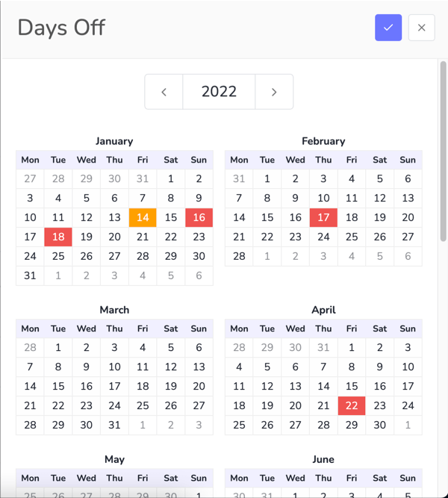Click the 2022 year display

(219, 92)
